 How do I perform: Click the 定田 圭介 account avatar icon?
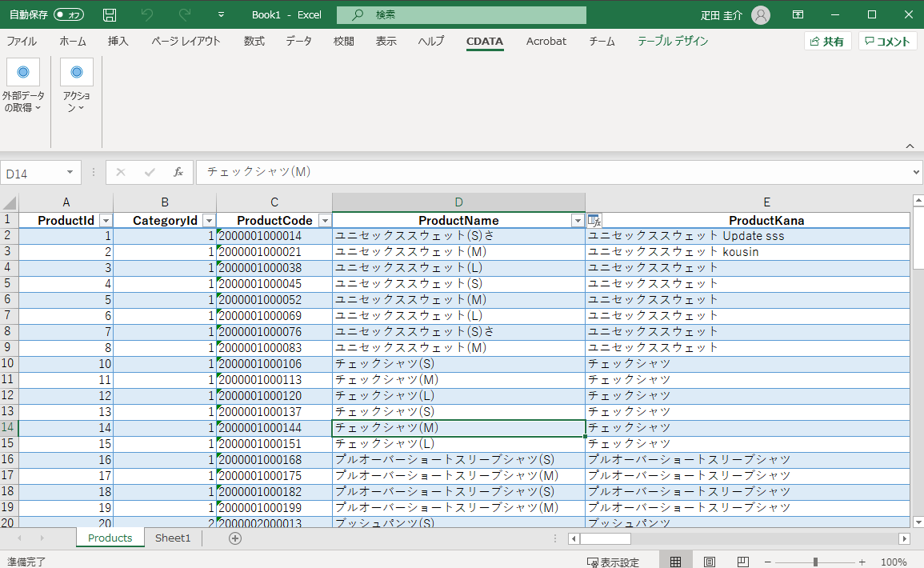pos(759,14)
